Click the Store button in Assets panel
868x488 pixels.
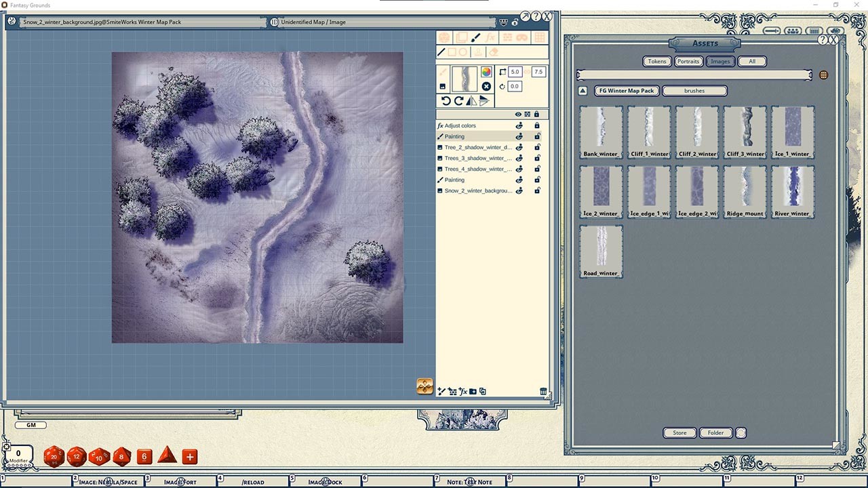pos(679,432)
